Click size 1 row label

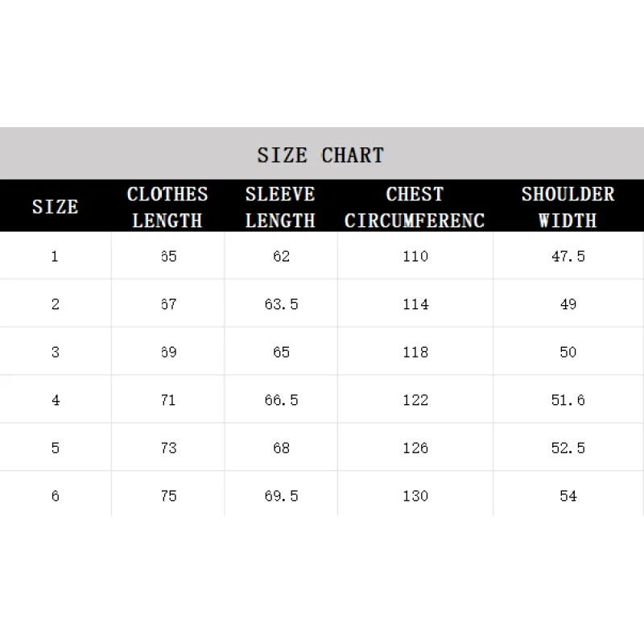pos(55,256)
